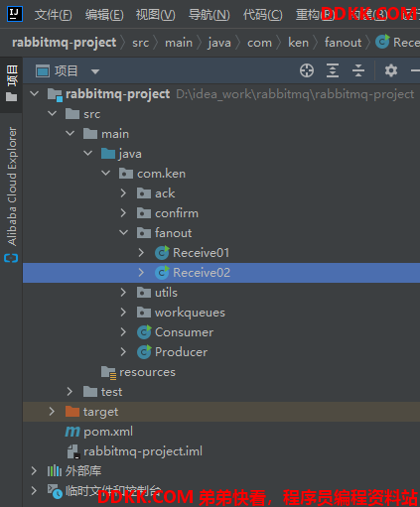Select the pom.xml Maven file

108,432
